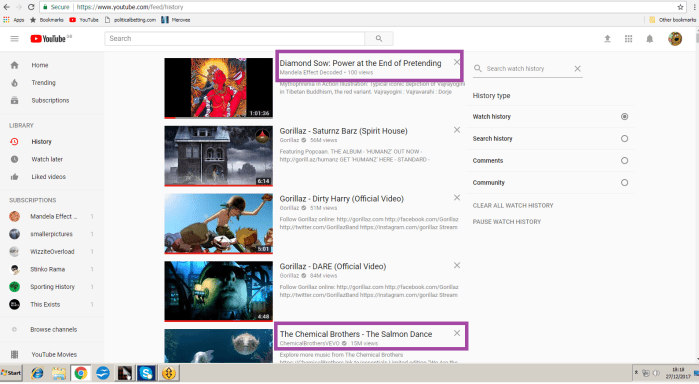Open the YouTube hamburger guide menu
The height and width of the screenshot is (384, 699).
[14, 39]
